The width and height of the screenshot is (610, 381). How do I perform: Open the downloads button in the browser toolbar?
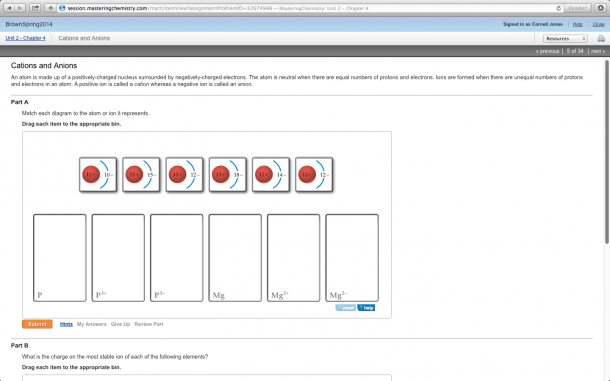click(x=601, y=8)
